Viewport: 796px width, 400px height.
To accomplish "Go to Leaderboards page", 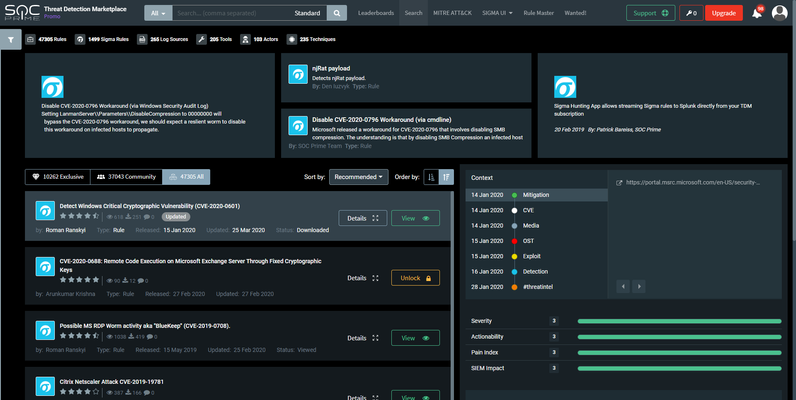I will pos(376,13).
